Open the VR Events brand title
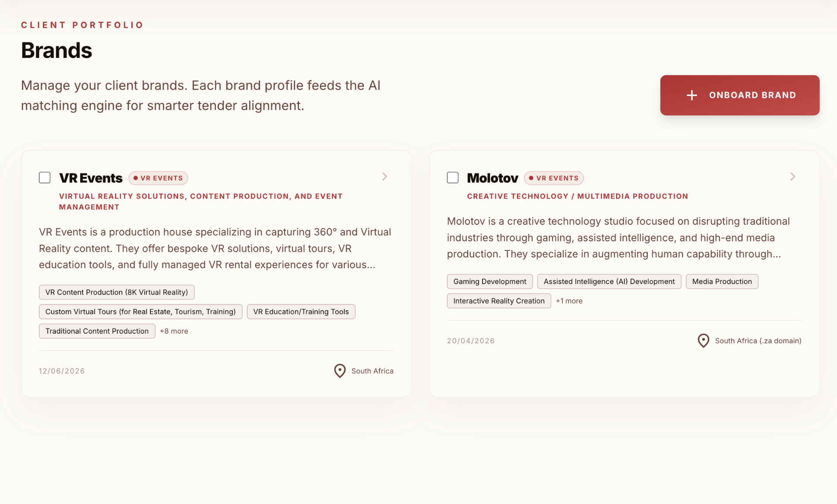This screenshot has height=504, width=837. coord(91,178)
